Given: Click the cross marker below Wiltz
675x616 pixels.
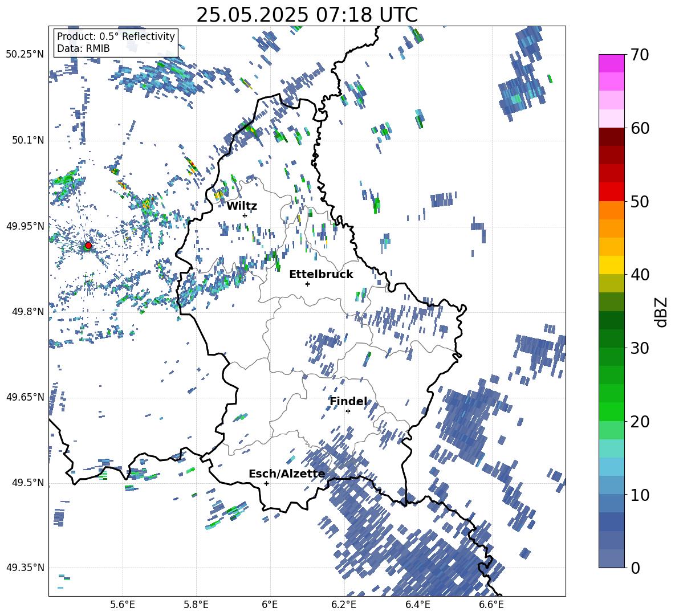Looking at the screenshot, I should click(245, 215).
